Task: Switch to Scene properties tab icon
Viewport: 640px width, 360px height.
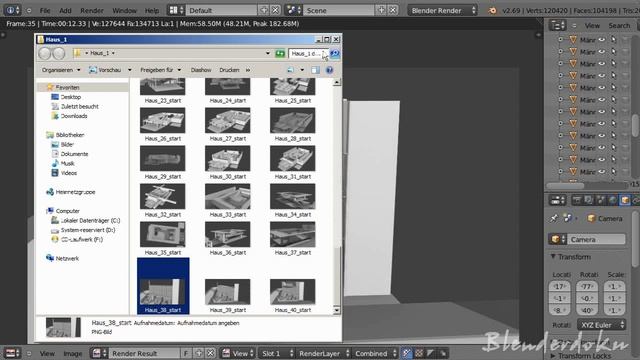Action: pyautogui.click(x=601, y=200)
